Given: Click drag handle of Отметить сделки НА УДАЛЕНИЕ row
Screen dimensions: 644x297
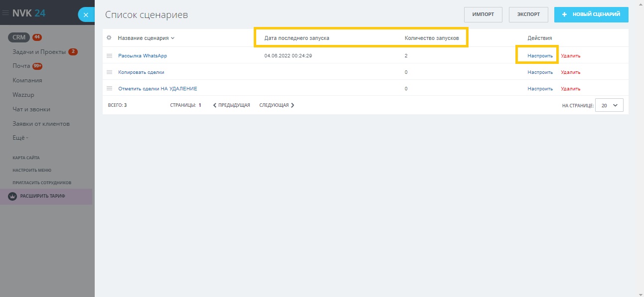Looking at the screenshot, I should click(109, 89).
